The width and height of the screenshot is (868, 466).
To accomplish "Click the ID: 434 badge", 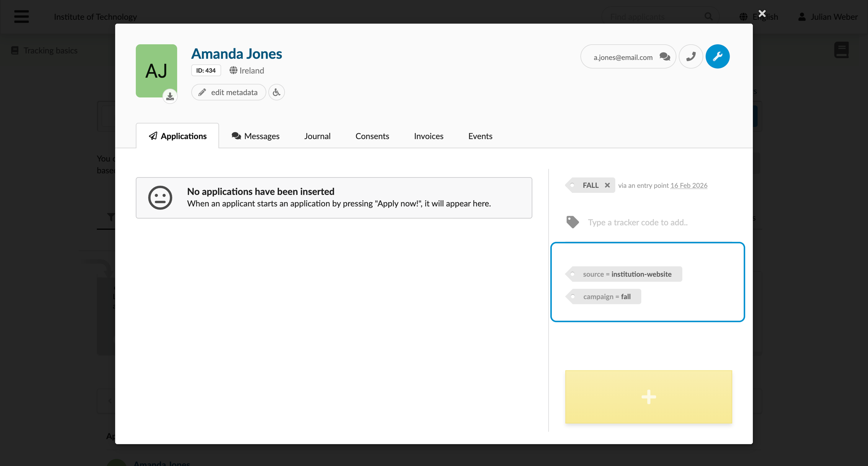I will pos(206,70).
